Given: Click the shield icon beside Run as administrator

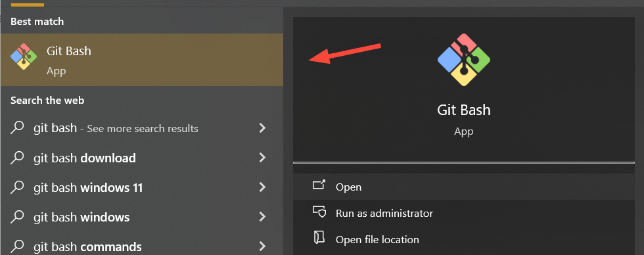Looking at the screenshot, I should coord(319,212).
